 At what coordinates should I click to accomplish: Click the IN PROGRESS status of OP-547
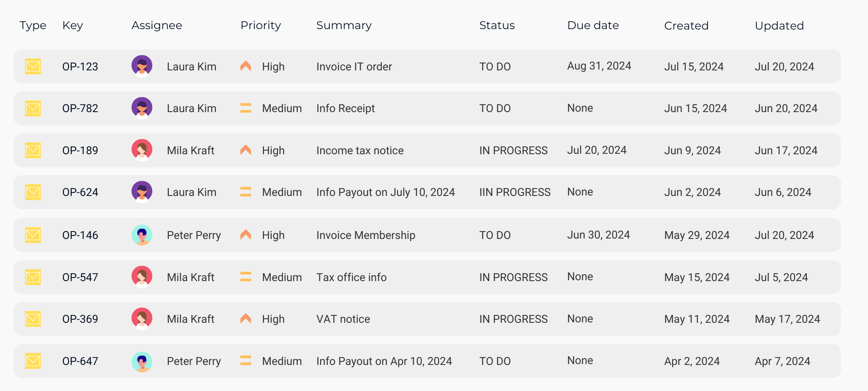[513, 277]
